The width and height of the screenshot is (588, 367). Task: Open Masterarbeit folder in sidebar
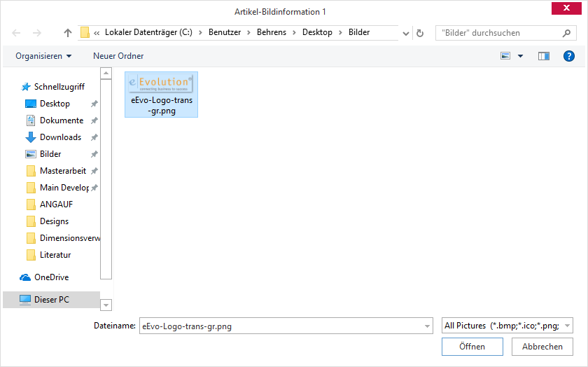(x=63, y=171)
